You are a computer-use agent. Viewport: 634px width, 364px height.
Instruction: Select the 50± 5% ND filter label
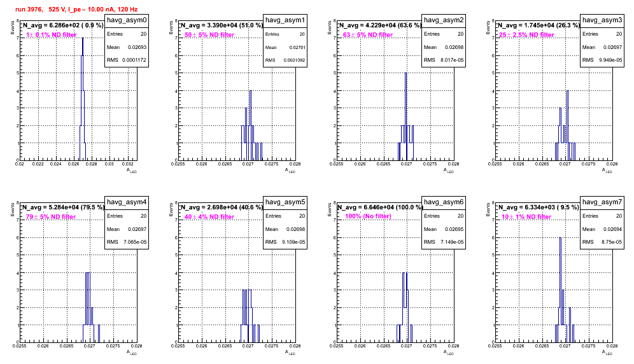pyautogui.click(x=209, y=35)
